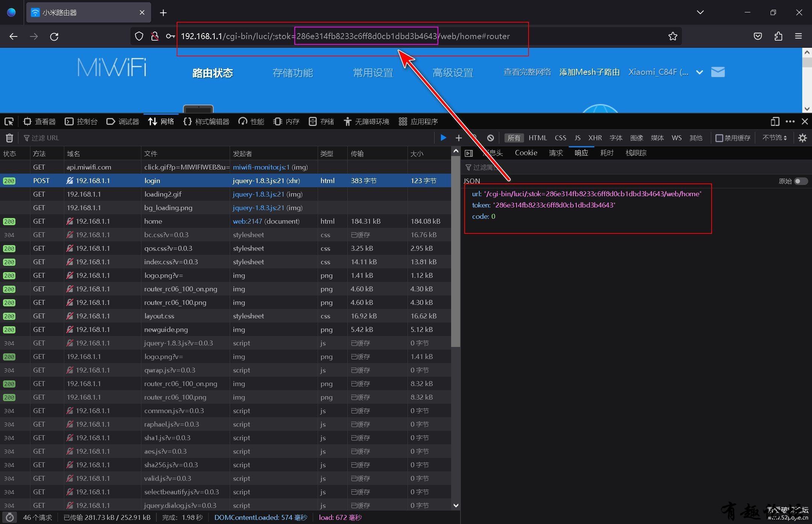Close the 小米路由器 tab
Image resolution: width=812 pixels, height=524 pixels.
(142, 12)
